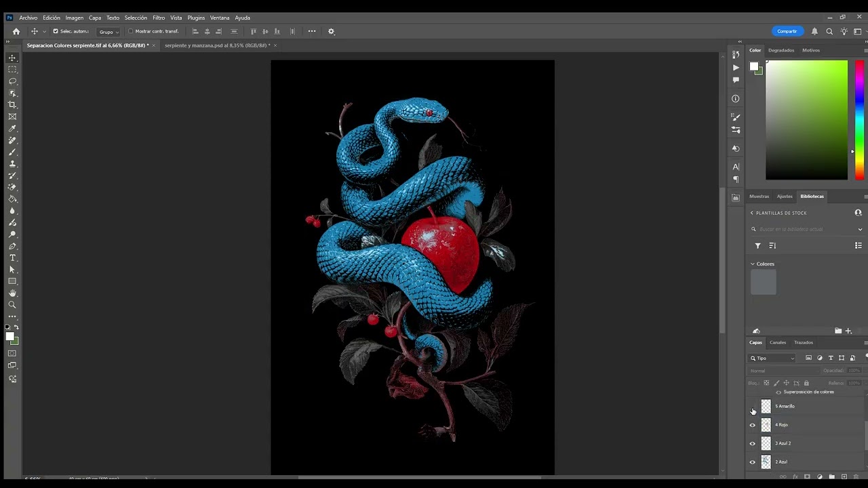This screenshot has width=868, height=488.
Task: Switch to the Muestras tab
Action: [x=759, y=197]
